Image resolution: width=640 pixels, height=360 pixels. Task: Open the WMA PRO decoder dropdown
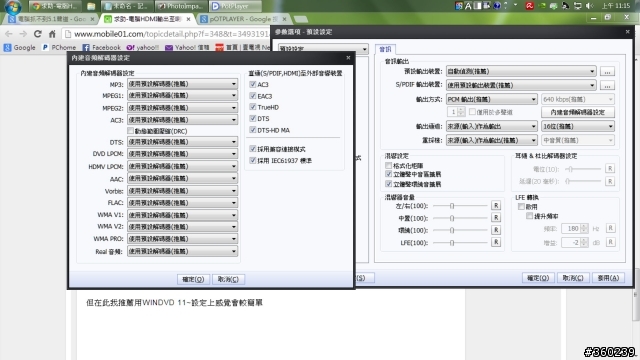click(x=182, y=239)
